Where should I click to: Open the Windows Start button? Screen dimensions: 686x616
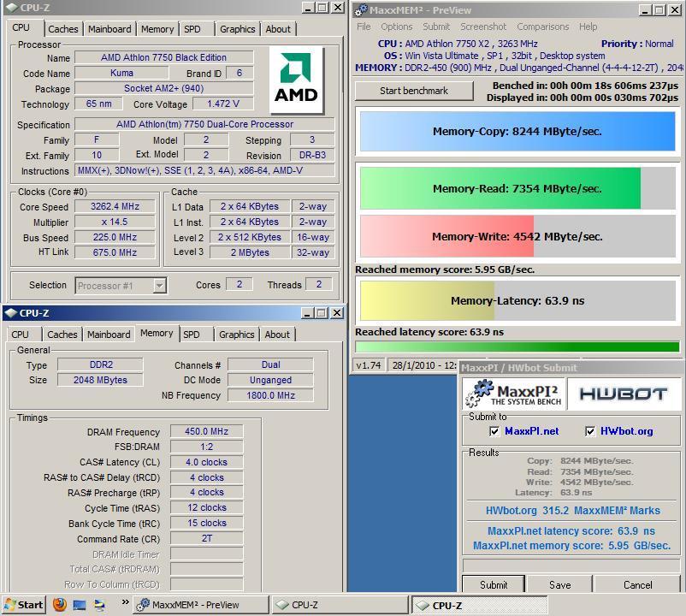(x=24, y=605)
